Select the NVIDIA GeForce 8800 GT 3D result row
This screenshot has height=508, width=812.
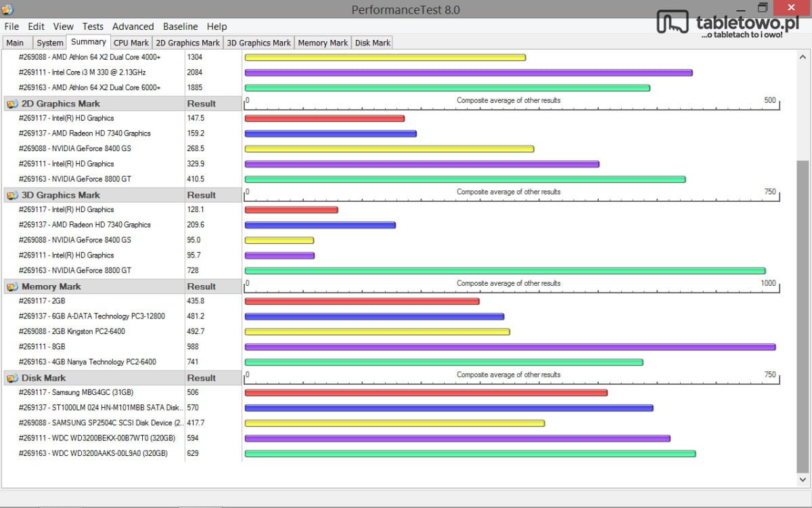[x=74, y=270]
